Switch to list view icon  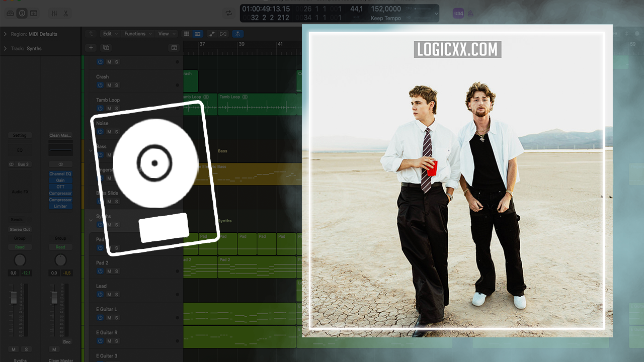click(198, 34)
